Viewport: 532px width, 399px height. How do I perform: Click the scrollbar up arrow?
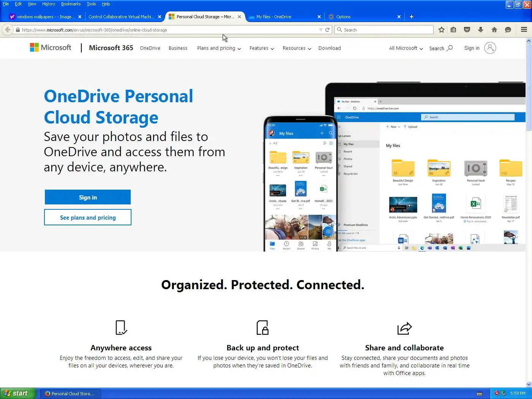coord(529,41)
